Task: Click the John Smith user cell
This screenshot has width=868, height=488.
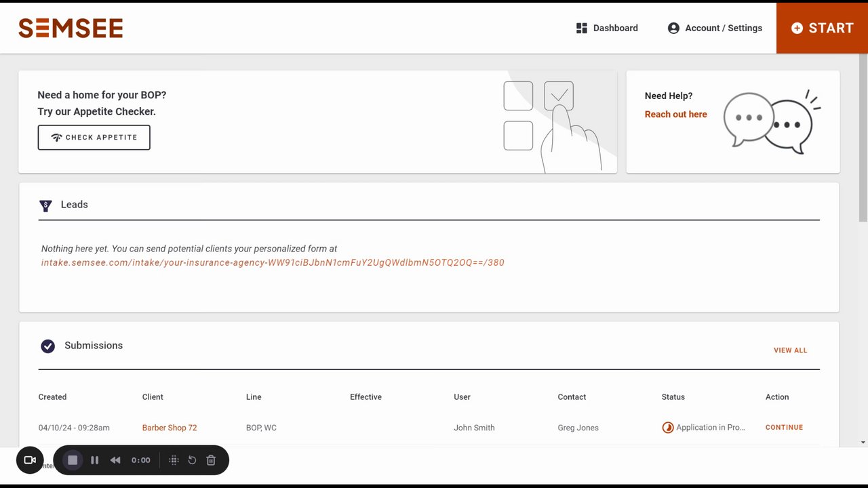Action: (x=474, y=428)
